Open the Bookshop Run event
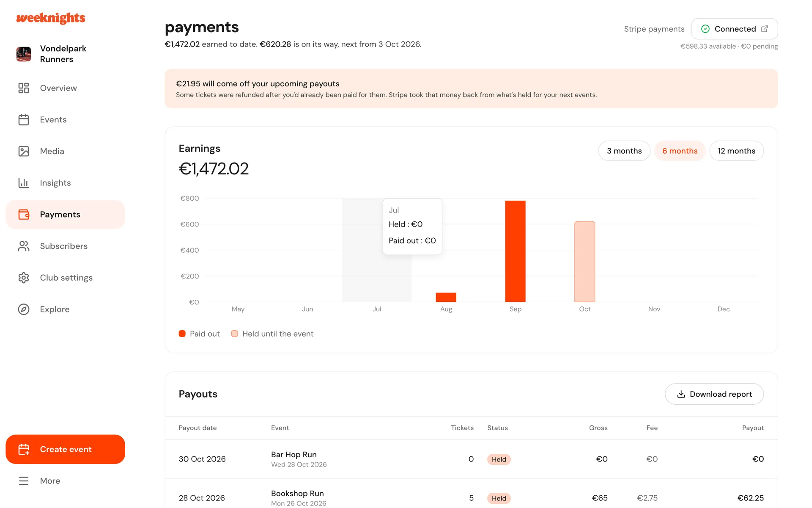This screenshot has width=812, height=508. pos(297,493)
